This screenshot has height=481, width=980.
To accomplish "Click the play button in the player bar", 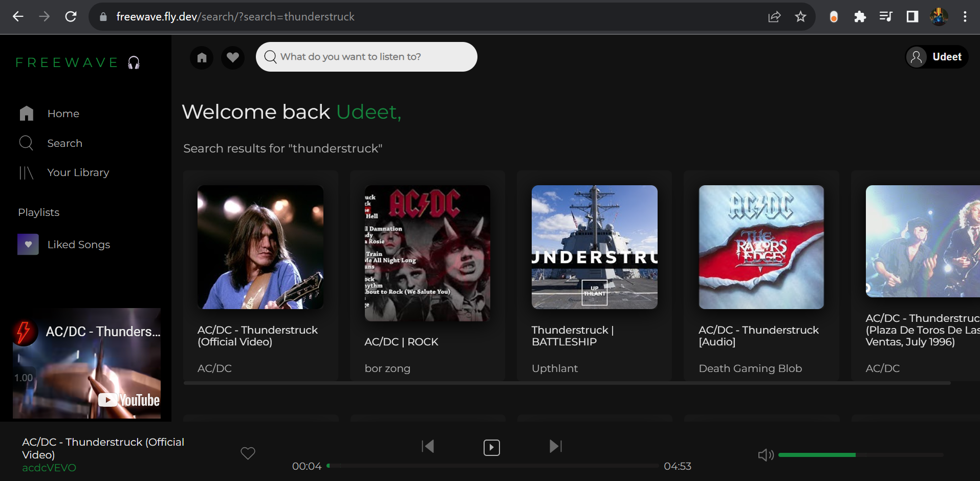I will 492,448.
